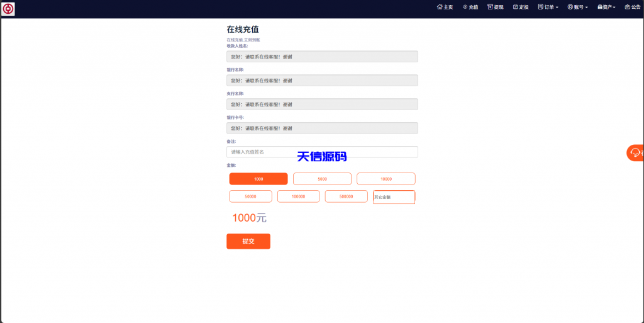
Task: Choose the 10000 recharge amount
Action: (x=386, y=179)
